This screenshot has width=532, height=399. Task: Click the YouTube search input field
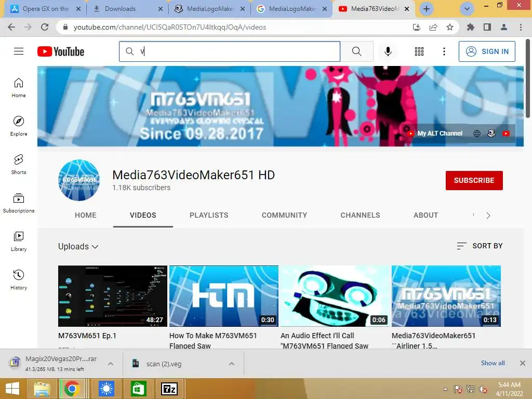(229, 51)
